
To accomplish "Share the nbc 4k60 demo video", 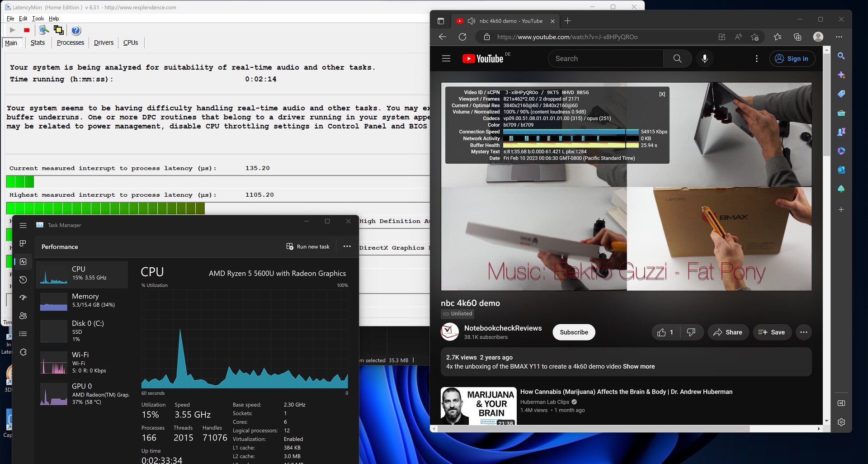I will point(728,332).
